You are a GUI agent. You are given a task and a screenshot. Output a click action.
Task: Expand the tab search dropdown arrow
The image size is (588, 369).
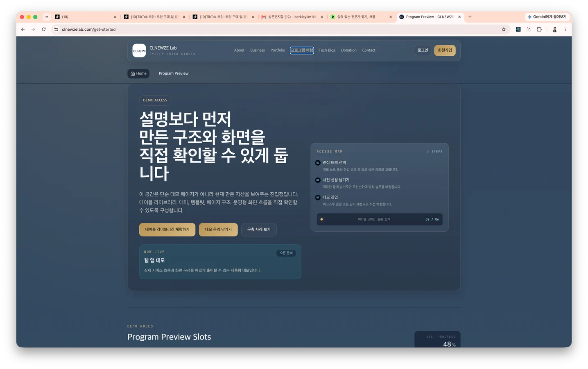[47, 17]
